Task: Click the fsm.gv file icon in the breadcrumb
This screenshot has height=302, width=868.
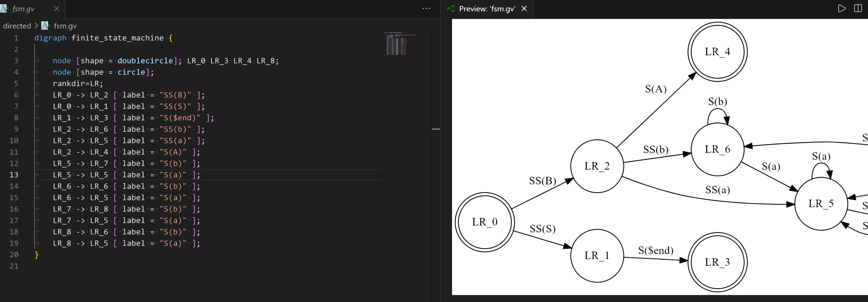Action: click(x=44, y=26)
